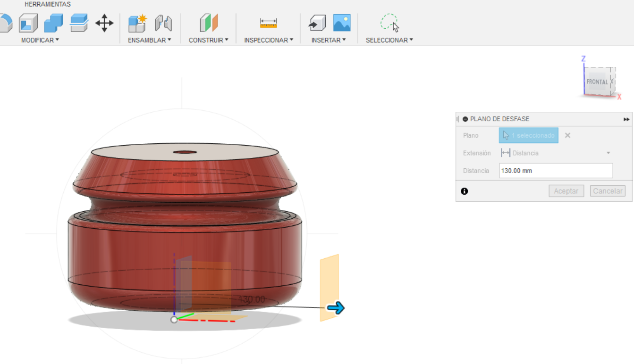
Task: Activate the Move/Copy arrows tool
Action: tap(104, 23)
